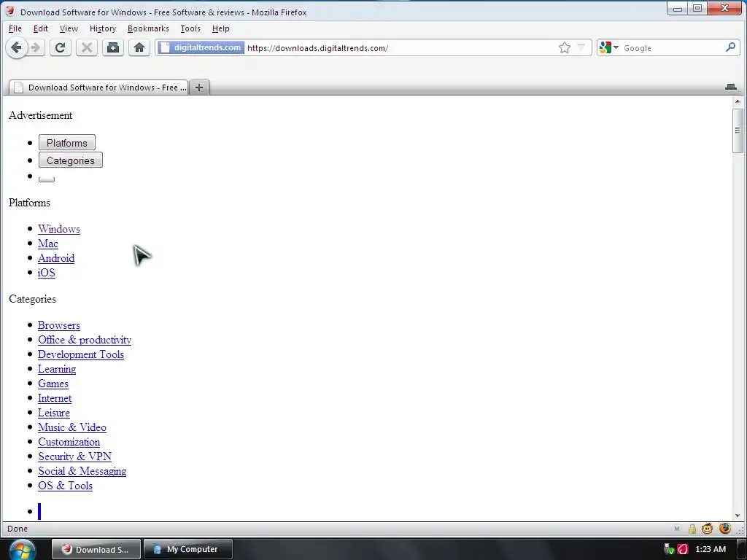Open the Windows platform link
Viewport: 747px width, 560px height.
coord(59,229)
